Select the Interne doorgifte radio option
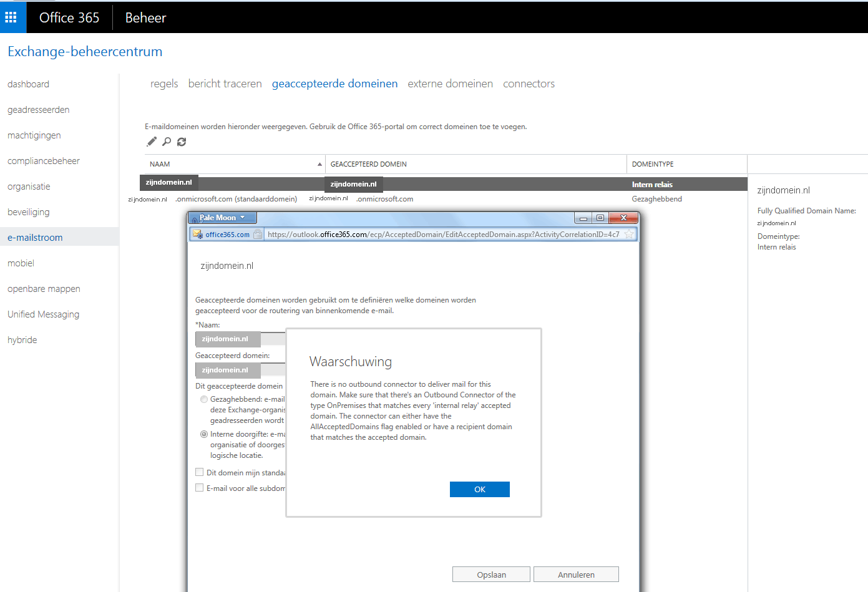868x592 pixels. tap(204, 434)
